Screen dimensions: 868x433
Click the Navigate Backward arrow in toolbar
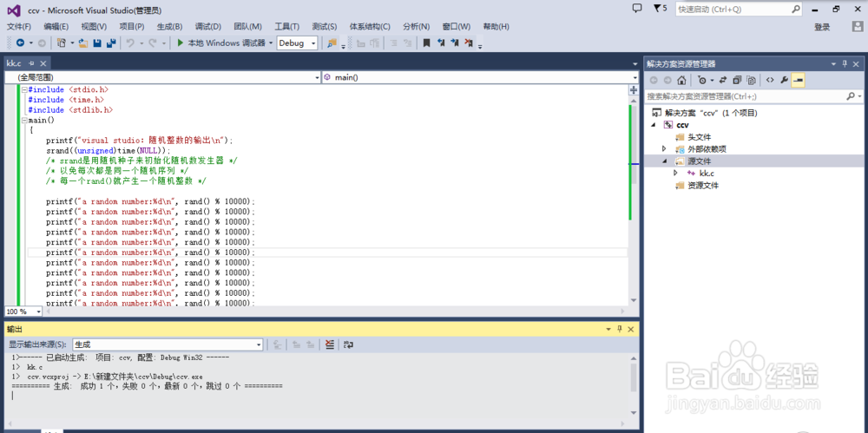tap(20, 43)
